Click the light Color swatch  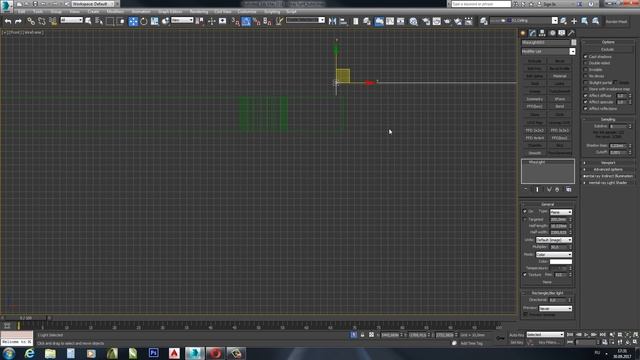click(561, 262)
